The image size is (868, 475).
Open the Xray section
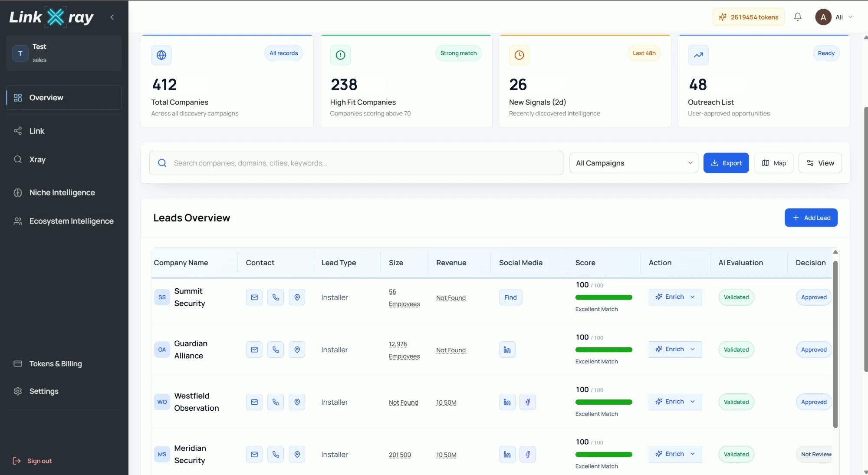click(64, 159)
